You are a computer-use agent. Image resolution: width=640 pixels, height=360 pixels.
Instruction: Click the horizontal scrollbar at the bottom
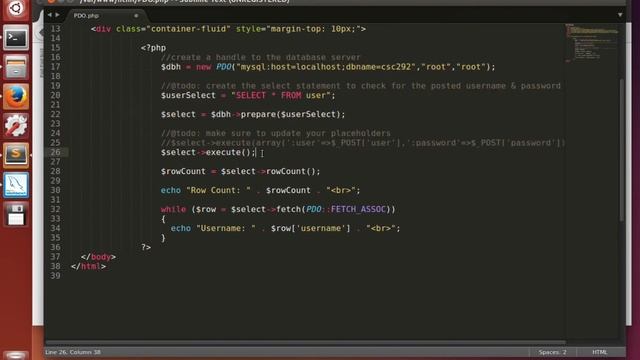[x=305, y=342]
